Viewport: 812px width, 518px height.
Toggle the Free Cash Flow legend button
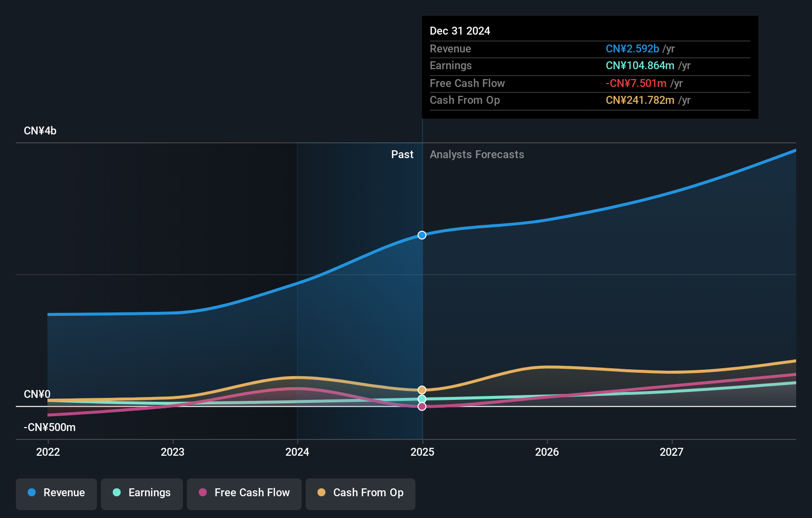point(244,494)
